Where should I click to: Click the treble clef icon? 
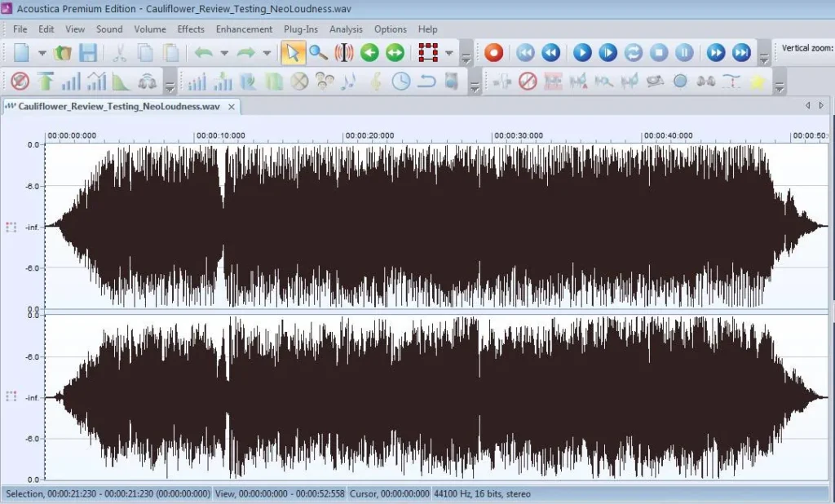376,82
